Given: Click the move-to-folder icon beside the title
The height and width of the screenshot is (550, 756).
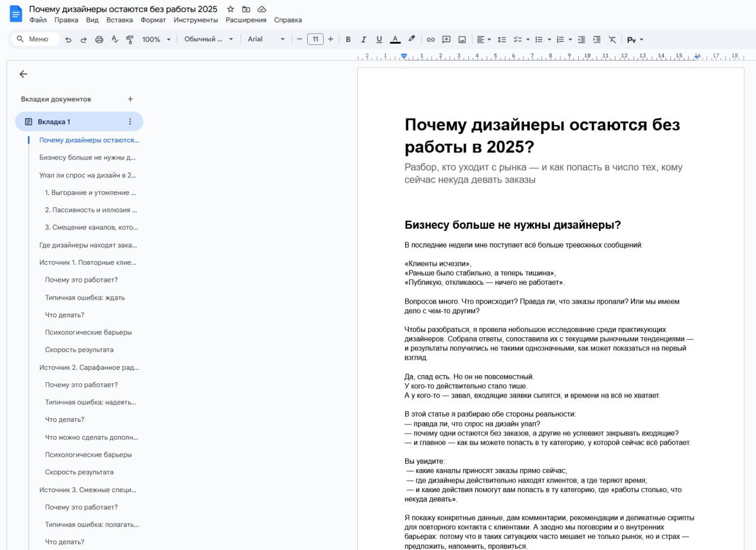Looking at the screenshot, I should [246, 9].
